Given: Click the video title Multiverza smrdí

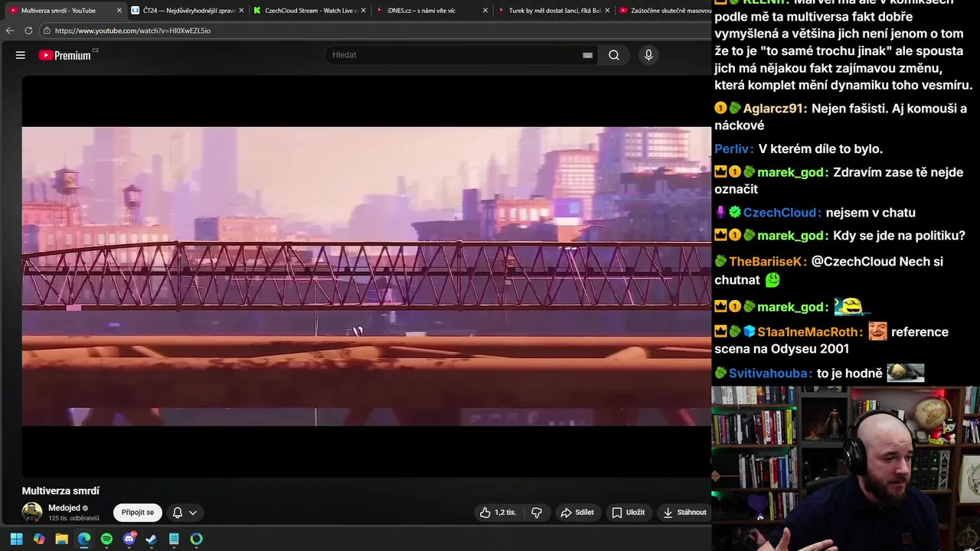Looking at the screenshot, I should tap(60, 491).
